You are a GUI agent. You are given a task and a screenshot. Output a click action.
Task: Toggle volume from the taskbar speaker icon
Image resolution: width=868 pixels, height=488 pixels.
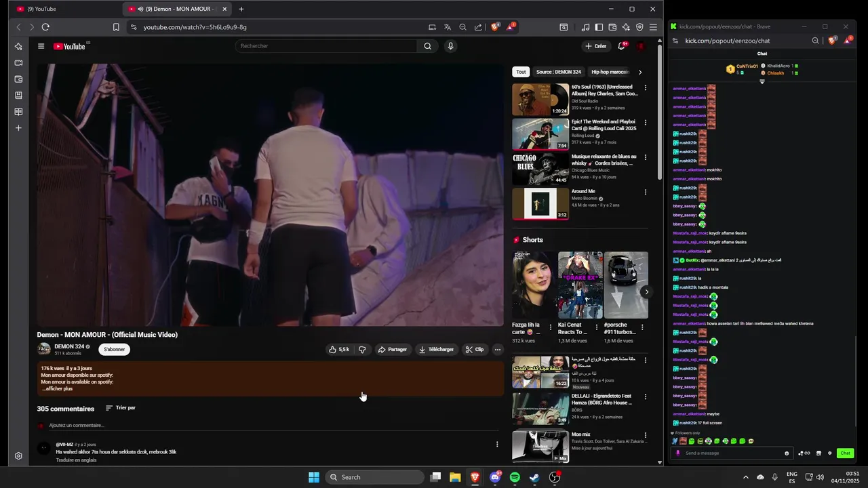(x=820, y=477)
